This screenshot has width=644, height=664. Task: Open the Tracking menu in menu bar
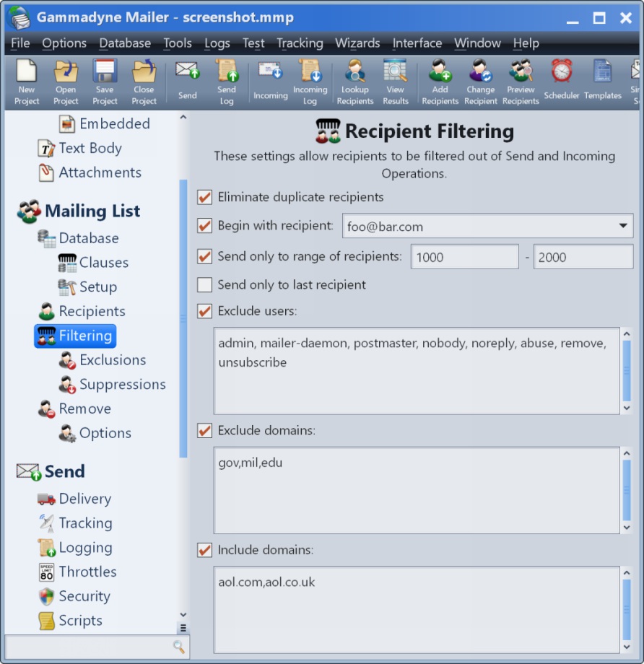pos(300,43)
